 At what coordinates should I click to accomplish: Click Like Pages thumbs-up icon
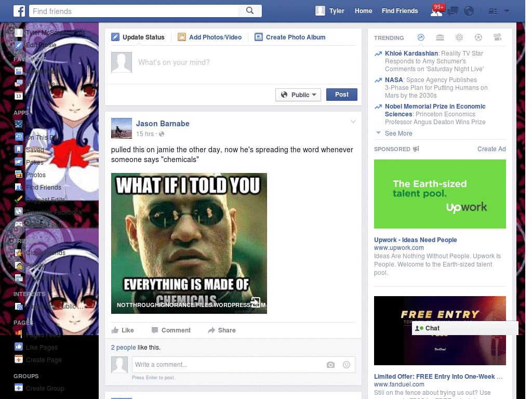pos(19,347)
